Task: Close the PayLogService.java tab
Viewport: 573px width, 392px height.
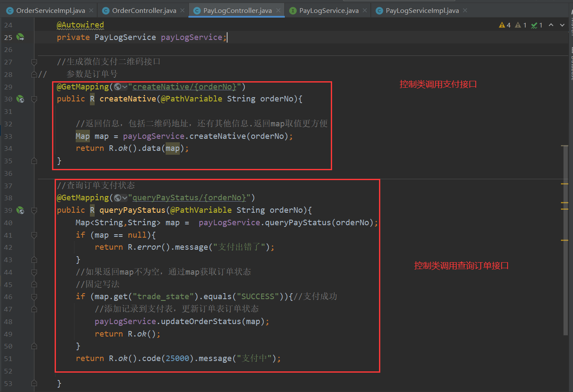Action: [x=364, y=10]
